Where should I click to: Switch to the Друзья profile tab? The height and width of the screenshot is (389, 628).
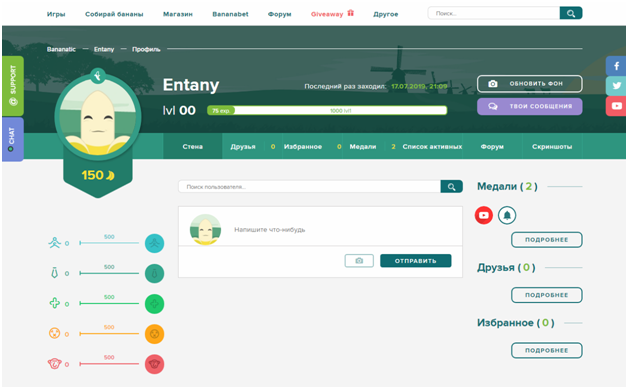pos(243,147)
